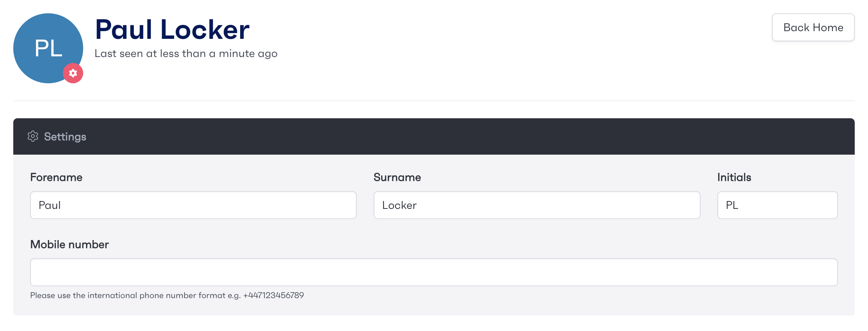The image size is (868, 331).
Task: Click the Mobile number label
Action: 70,245
